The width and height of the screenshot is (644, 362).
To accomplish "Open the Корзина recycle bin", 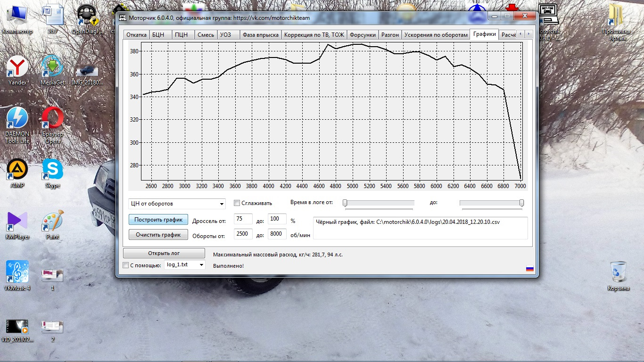I will 618,272.
